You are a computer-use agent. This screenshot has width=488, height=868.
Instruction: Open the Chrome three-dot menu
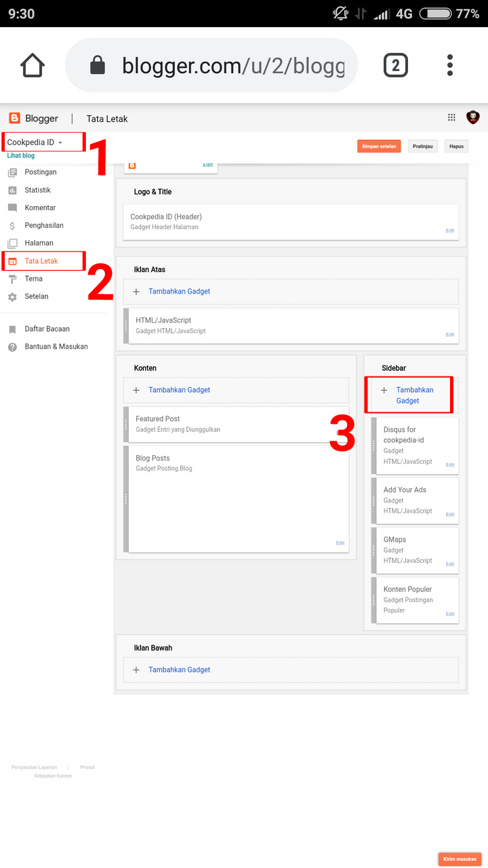(x=450, y=66)
